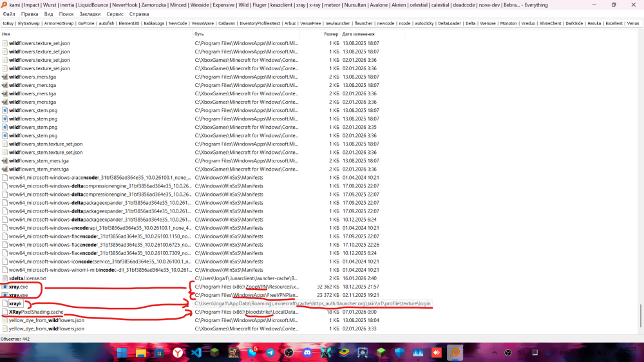Click icon of yellow_dye_from_wildflowers.json dated 13.08.2025
Image resolution: width=644 pixels, height=362 pixels.
tap(5, 320)
